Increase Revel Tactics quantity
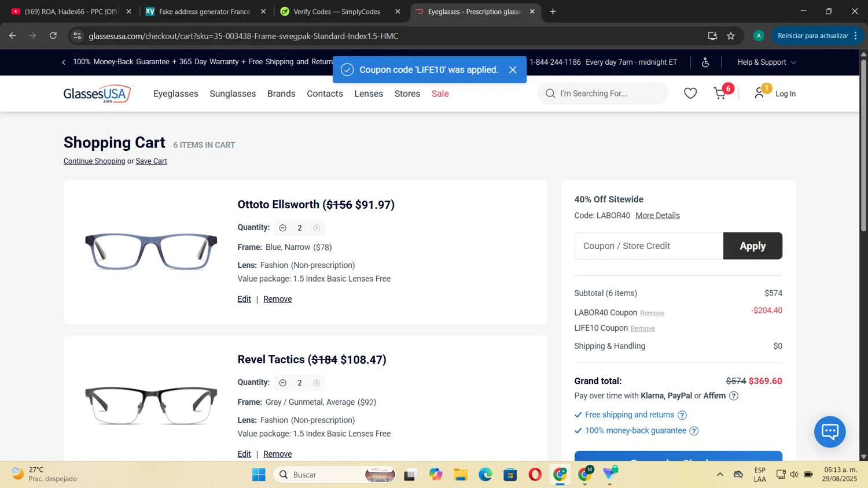Viewport: 868px width, 488px height. pos(317,383)
